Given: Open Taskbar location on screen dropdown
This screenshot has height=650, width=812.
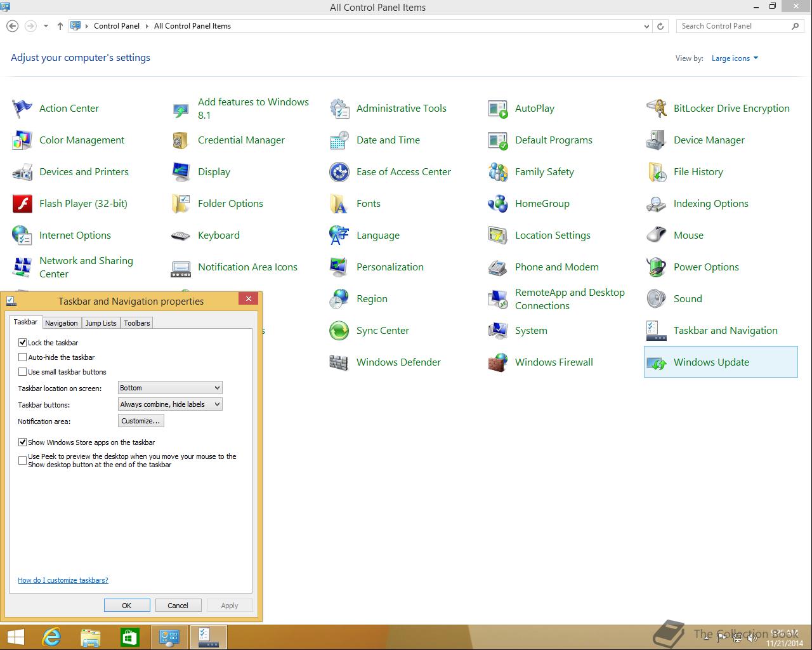Looking at the screenshot, I should click(170, 388).
